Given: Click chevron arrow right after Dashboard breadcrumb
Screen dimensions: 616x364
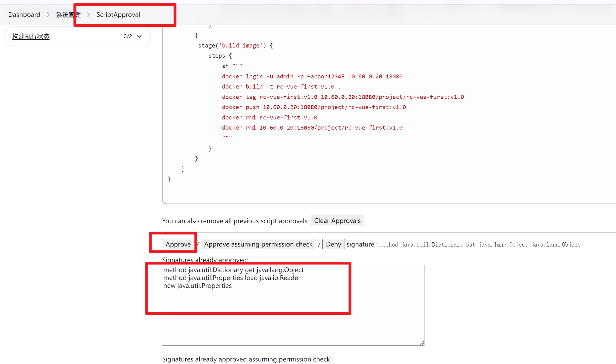Looking at the screenshot, I should pyautogui.click(x=48, y=15).
